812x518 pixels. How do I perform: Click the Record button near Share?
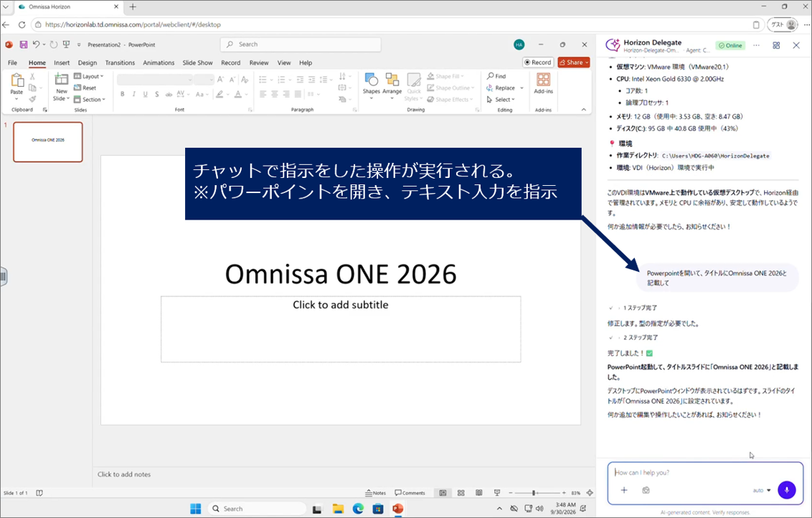coord(538,62)
